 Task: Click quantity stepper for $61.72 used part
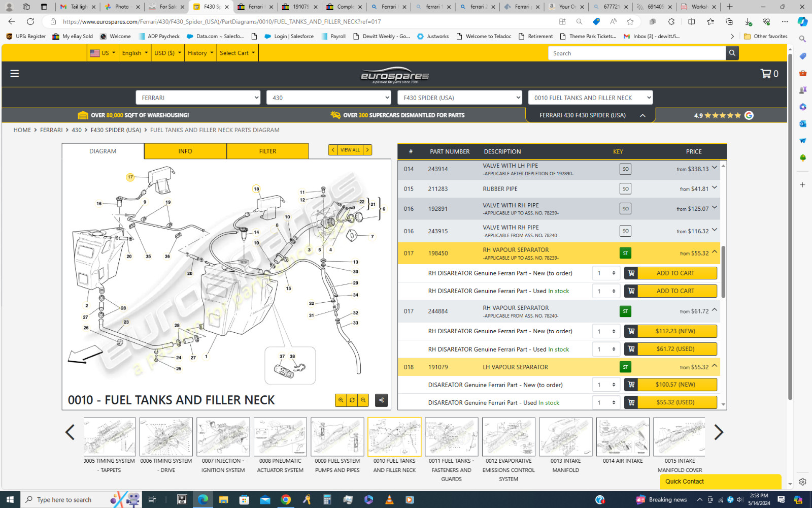606,349
